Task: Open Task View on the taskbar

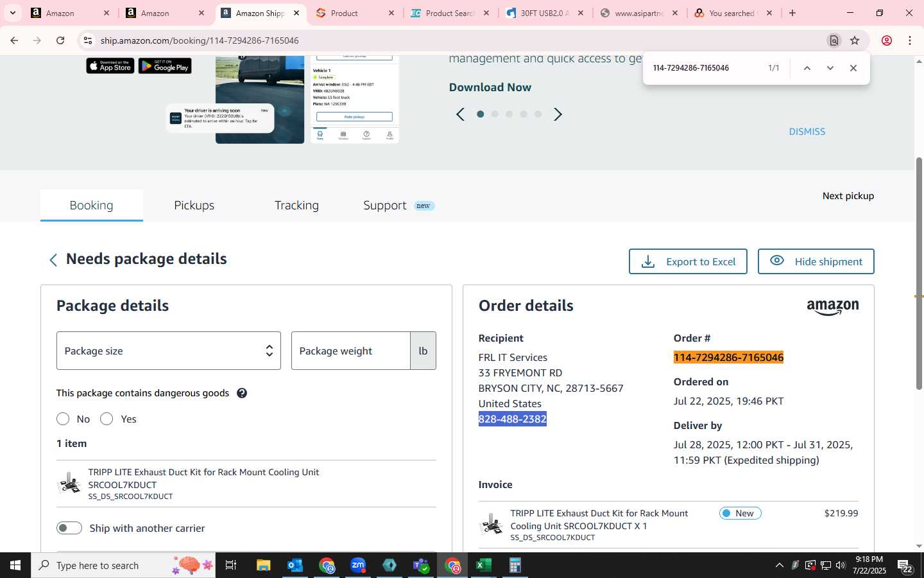Action: click(x=231, y=565)
